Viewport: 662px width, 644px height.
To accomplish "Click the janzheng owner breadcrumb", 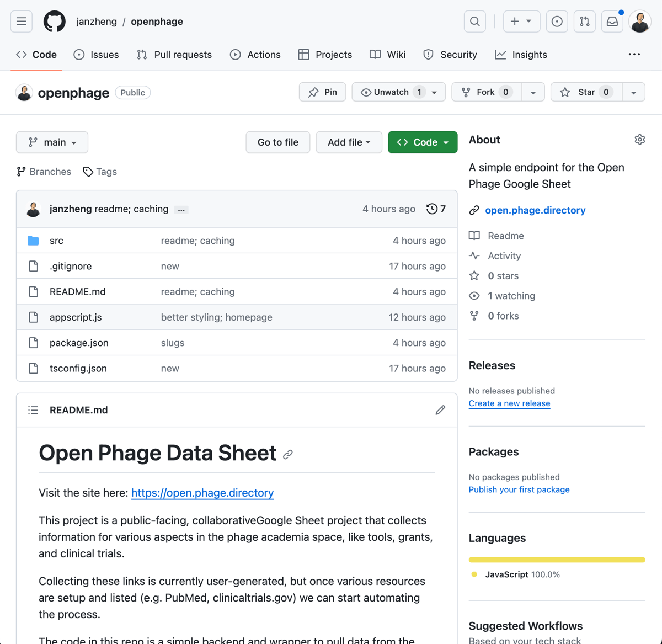I will (x=97, y=22).
